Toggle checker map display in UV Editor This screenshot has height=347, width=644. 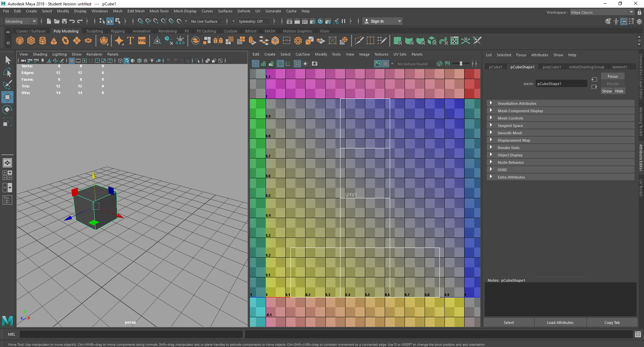coord(386,64)
